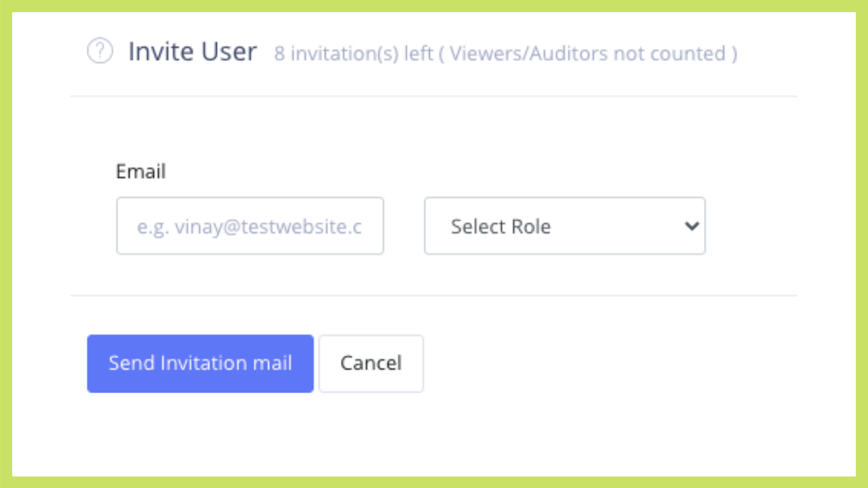Focus the Email input field
The image size is (868, 488).
(250, 226)
